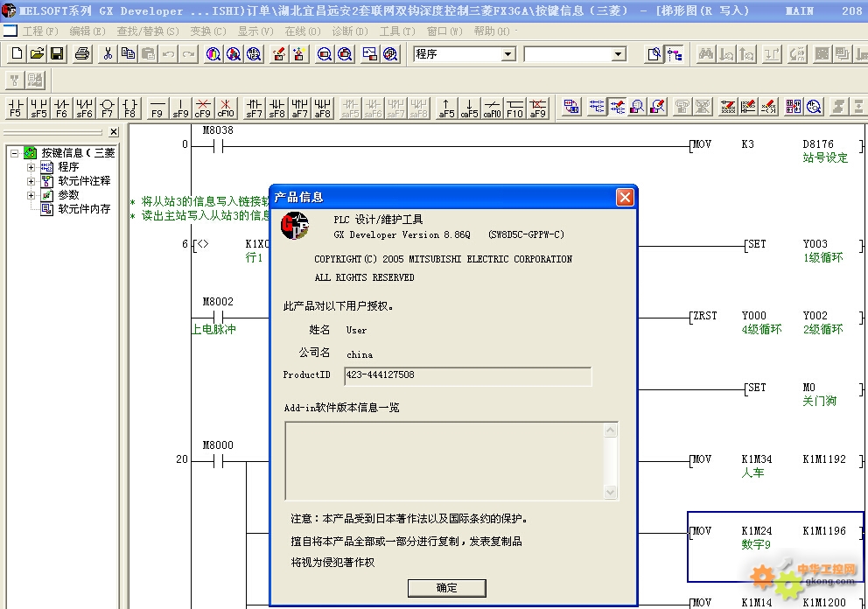The width and height of the screenshot is (868, 609).
Task: Insert parallel open contact (sF5)
Action: point(38,108)
